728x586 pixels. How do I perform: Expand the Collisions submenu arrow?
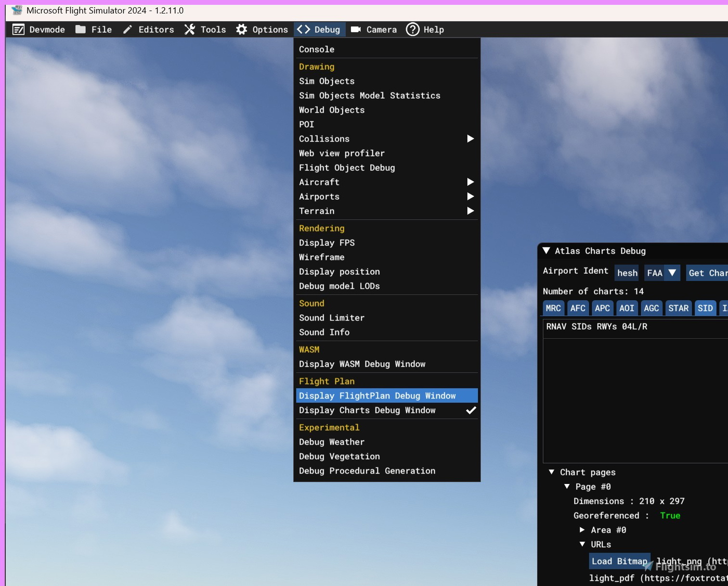470,139
